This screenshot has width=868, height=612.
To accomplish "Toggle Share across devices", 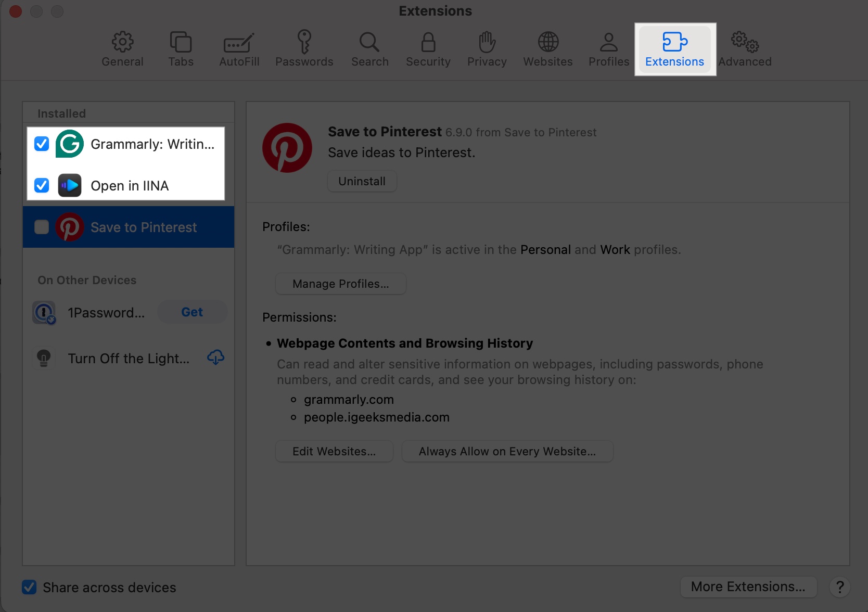I will point(29,587).
